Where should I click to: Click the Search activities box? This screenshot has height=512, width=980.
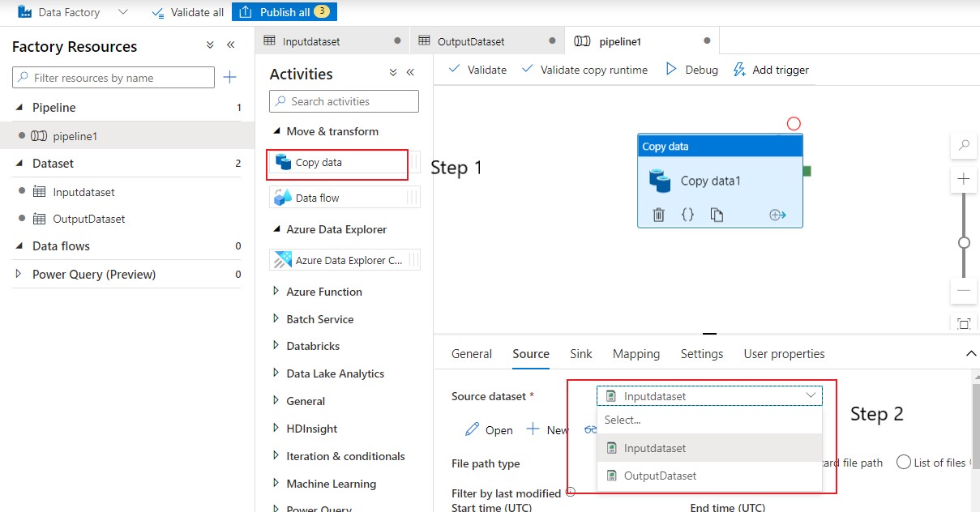point(344,101)
